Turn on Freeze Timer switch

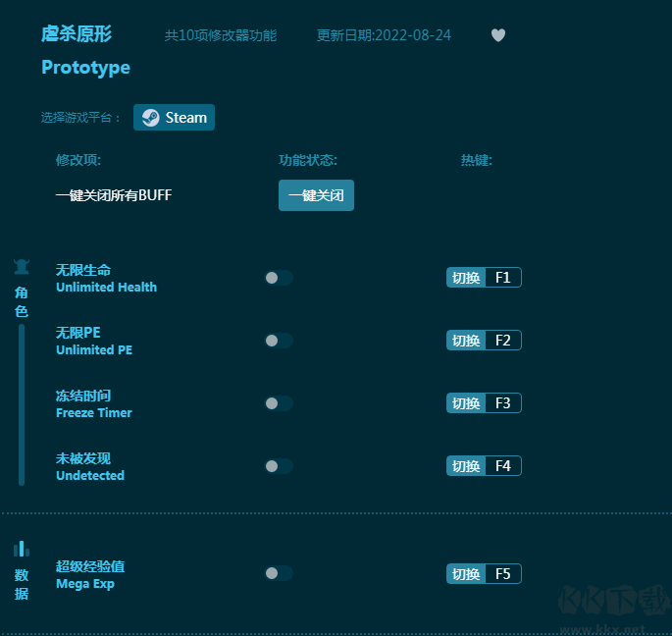pyautogui.click(x=278, y=403)
